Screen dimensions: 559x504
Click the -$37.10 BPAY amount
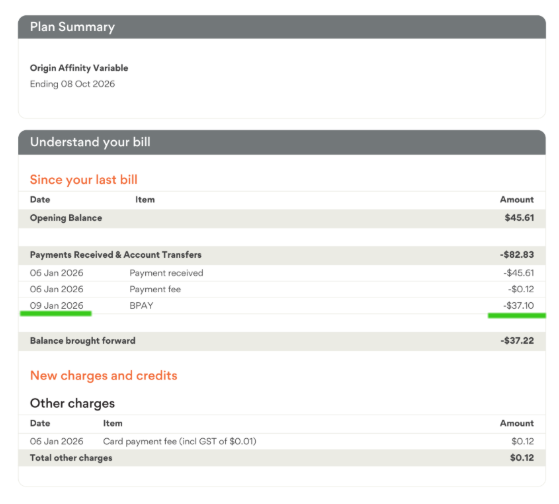[x=519, y=305]
